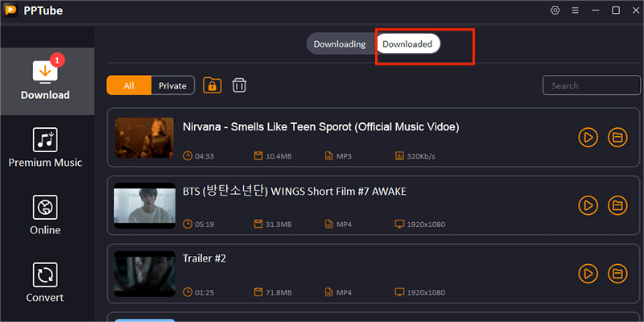
Task: Switch to the Downloading tab
Action: coord(340,44)
